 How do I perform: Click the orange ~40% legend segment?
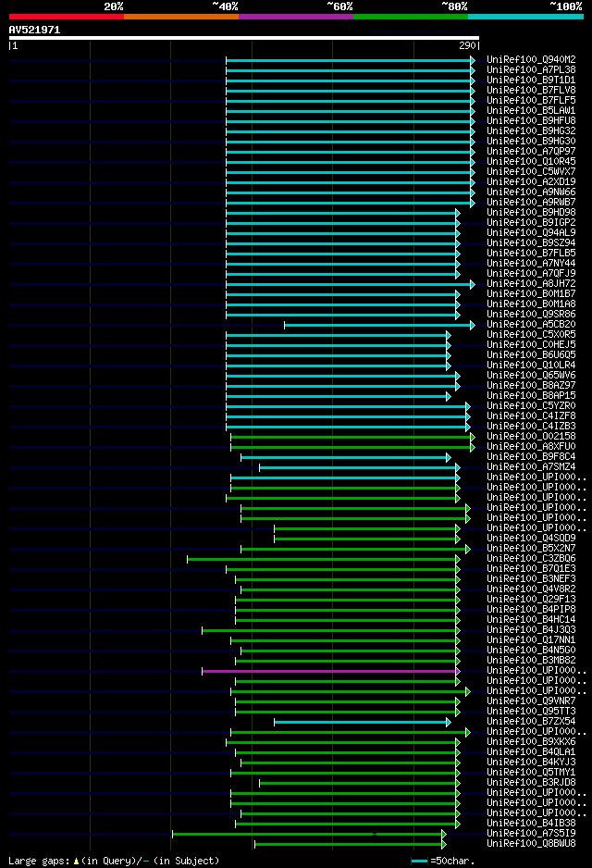point(181,17)
